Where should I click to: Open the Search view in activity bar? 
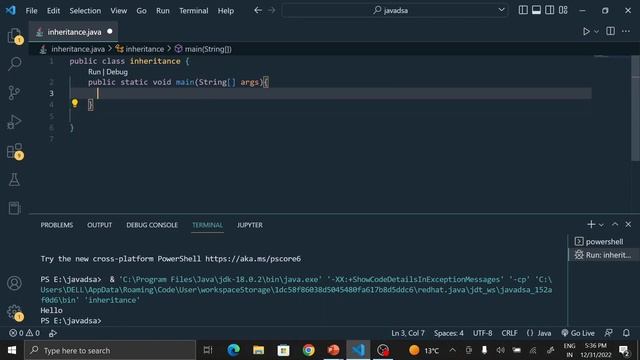point(14,64)
